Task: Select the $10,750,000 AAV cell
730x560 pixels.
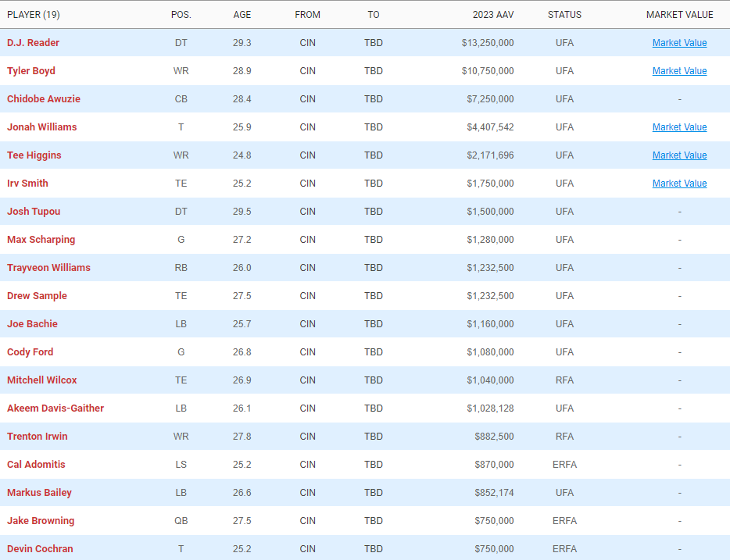Action: 488,71
